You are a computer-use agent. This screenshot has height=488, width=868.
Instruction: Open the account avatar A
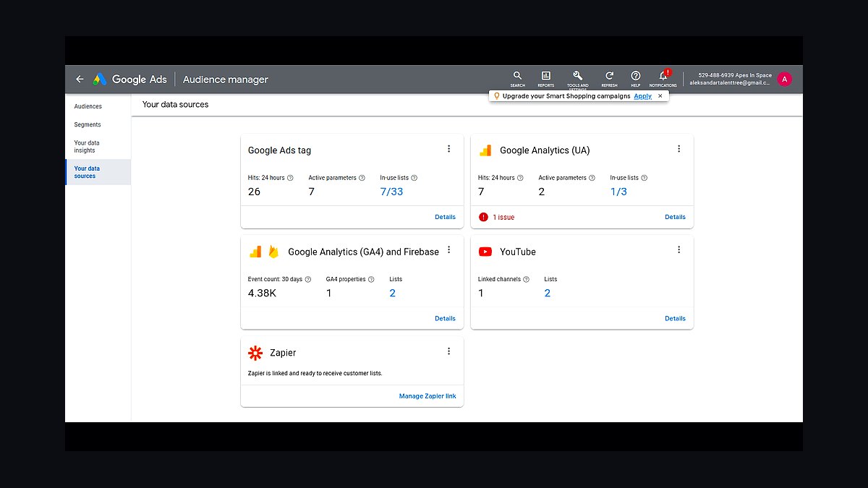tap(784, 80)
